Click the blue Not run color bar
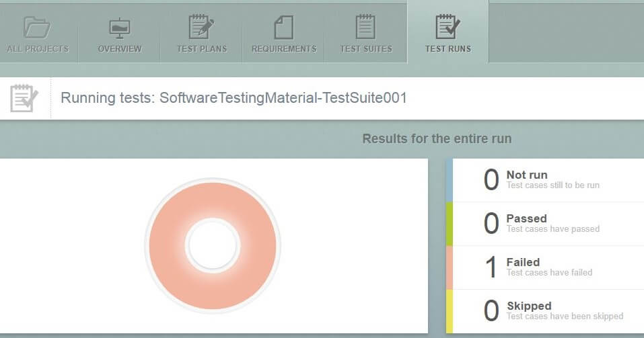Viewport: 644px width, 338px height. 450,180
